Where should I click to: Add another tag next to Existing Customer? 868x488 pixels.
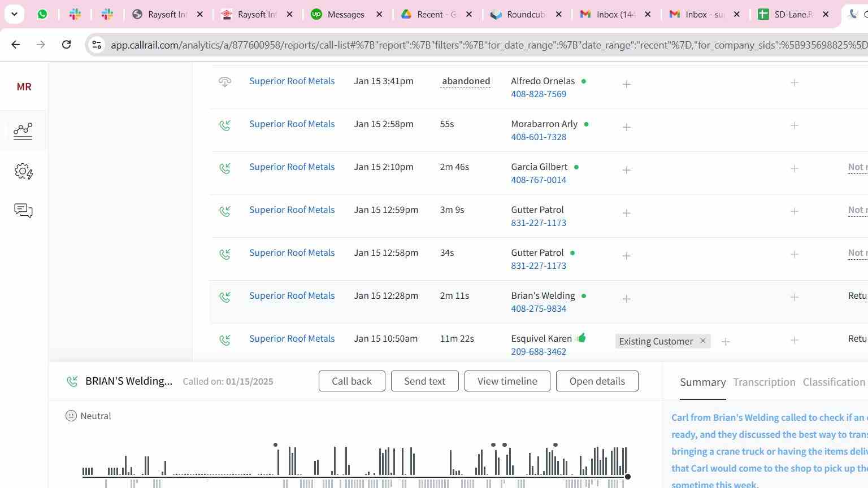point(726,342)
